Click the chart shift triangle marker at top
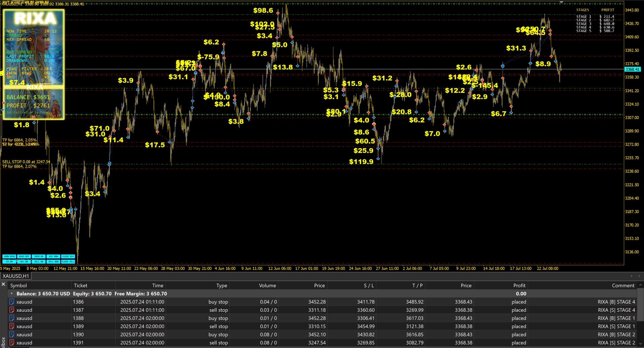644x348 pixels. pyautogui.click(x=561, y=2)
